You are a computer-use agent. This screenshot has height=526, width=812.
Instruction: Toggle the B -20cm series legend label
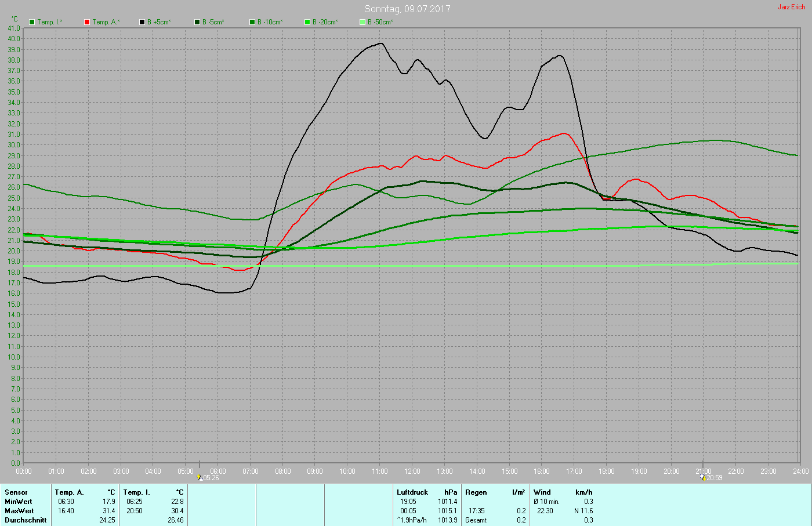coord(325,22)
